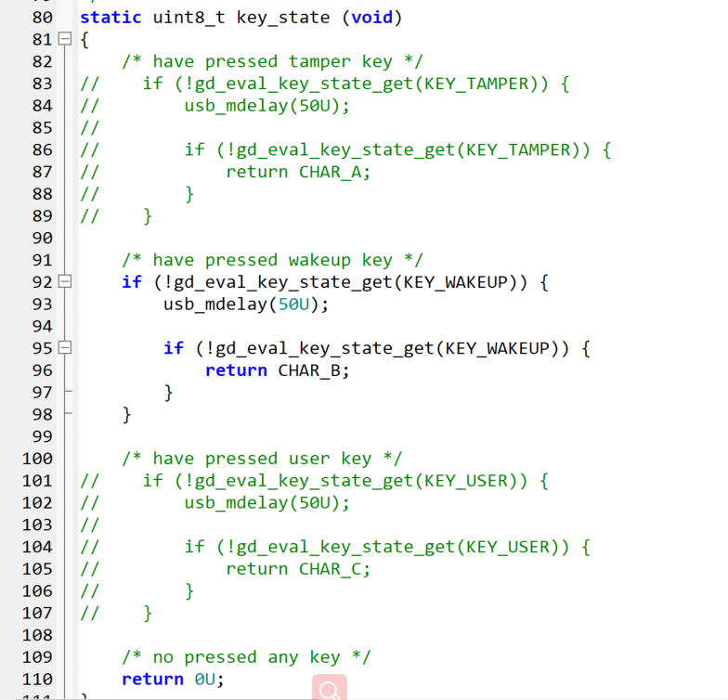
Task: Click the 'uint8_t' type on line 80
Action: point(189,18)
